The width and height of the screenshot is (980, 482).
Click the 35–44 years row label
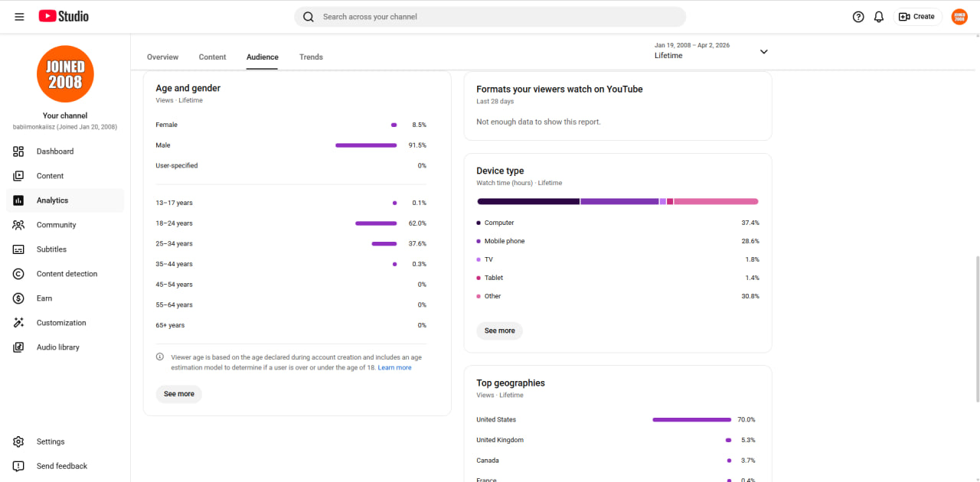[174, 265]
